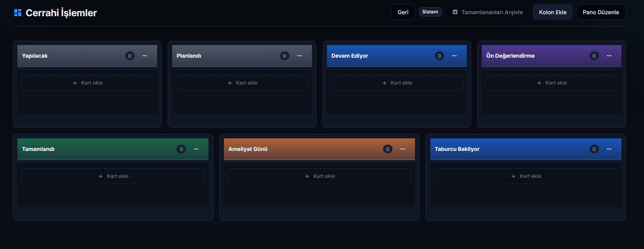Add a card to Ameliyat Günü column
The image size is (644, 249).
click(x=319, y=176)
